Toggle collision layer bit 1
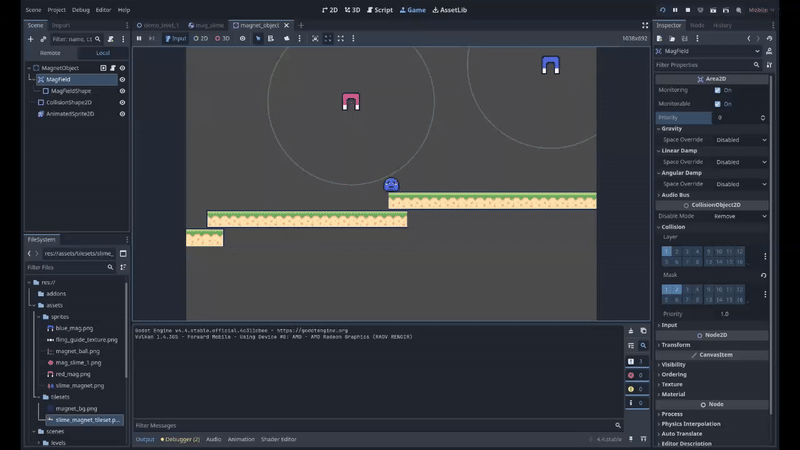The width and height of the screenshot is (800, 450). point(666,251)
